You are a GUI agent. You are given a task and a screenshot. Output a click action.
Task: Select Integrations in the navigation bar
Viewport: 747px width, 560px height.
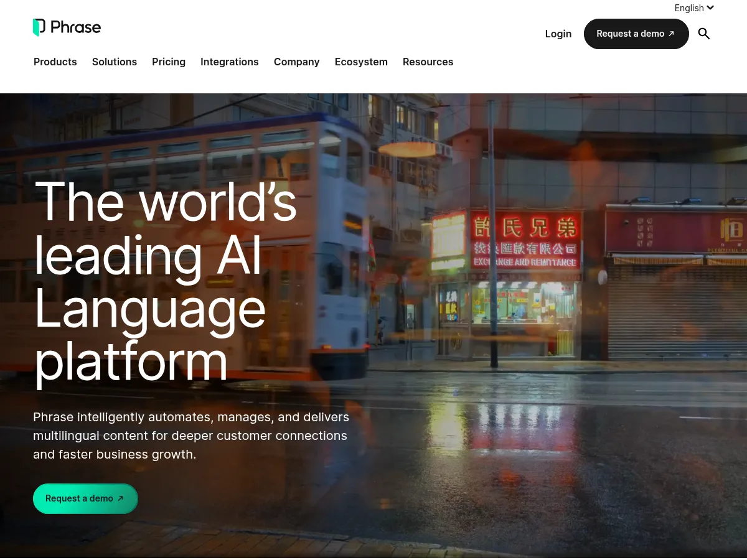tap(230, 62)
